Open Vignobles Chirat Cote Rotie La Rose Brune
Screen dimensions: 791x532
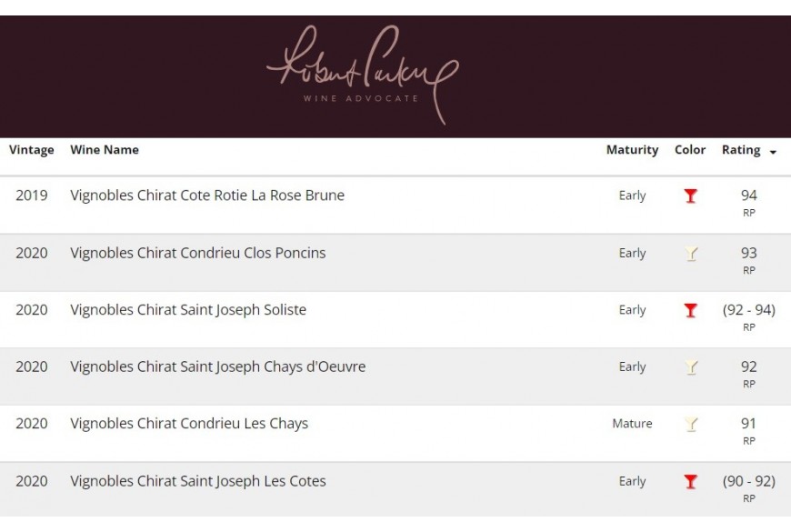coord(207,196)
